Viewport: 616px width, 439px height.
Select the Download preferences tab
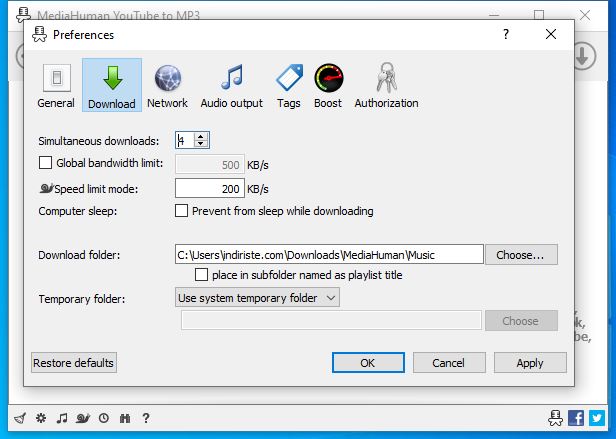112,85
